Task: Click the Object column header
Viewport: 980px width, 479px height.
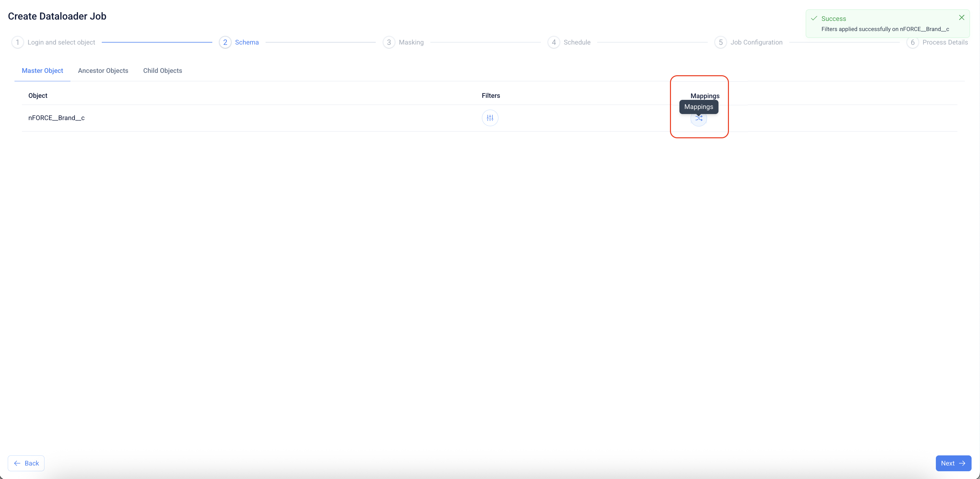Action: [x=38, y=95]
